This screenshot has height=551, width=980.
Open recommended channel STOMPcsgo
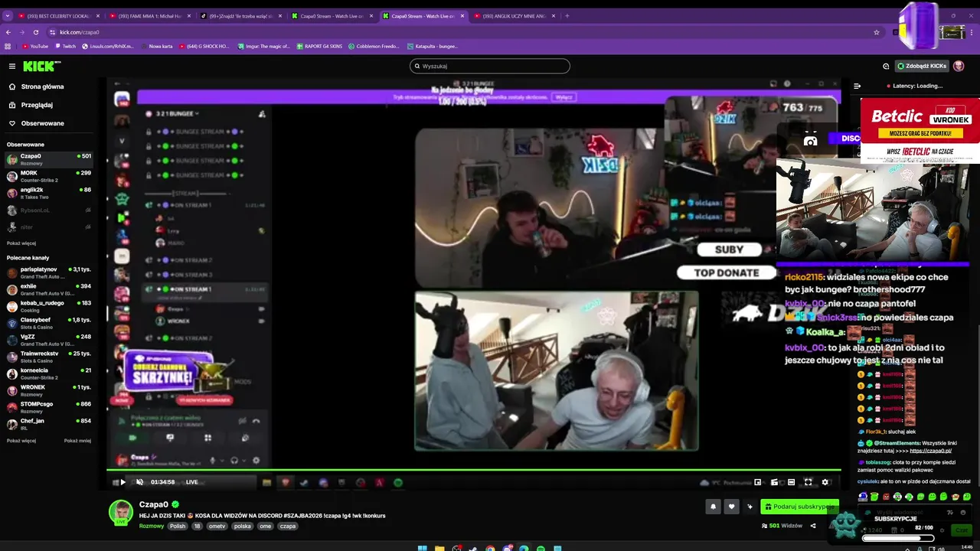pos(49,407)
